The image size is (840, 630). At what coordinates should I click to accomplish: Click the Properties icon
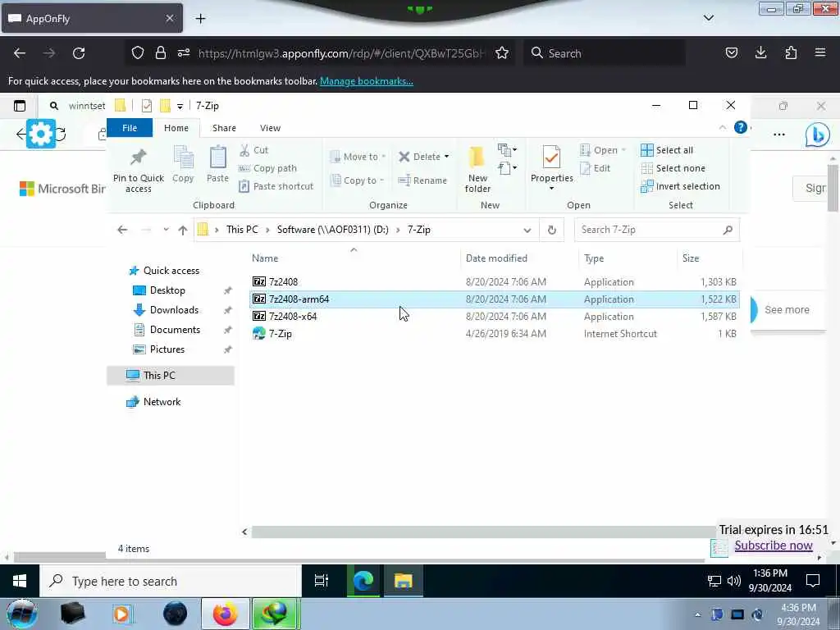tap(551, 157)
